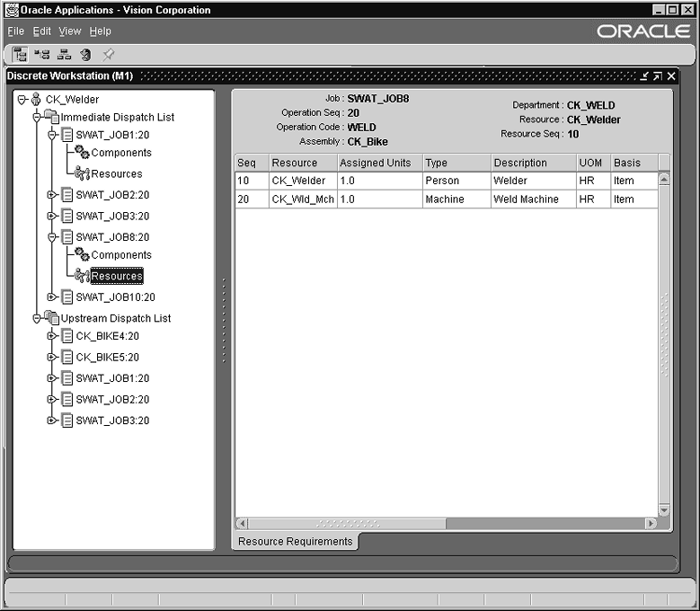Open the View menu
Viewport: 700px width, 611px height.
coord(70,31)
